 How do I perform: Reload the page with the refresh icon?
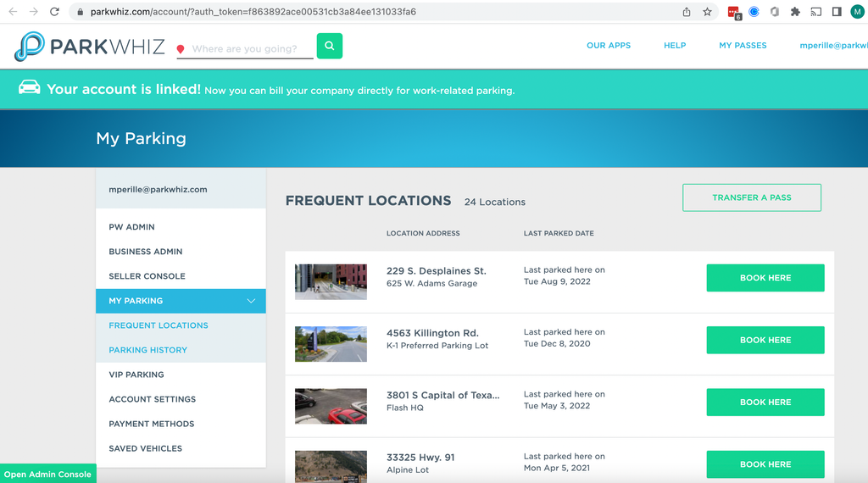pyautogui.click(x=54, y=12)
